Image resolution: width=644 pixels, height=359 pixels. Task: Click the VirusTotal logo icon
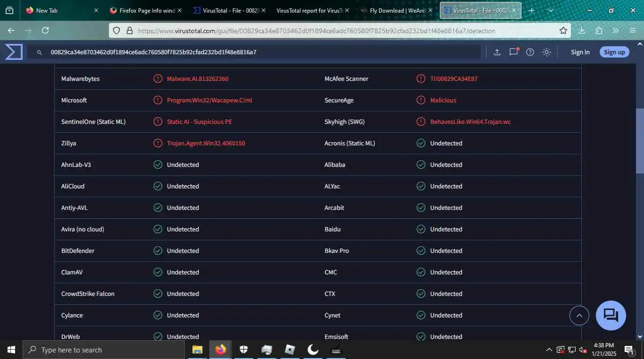14,52
